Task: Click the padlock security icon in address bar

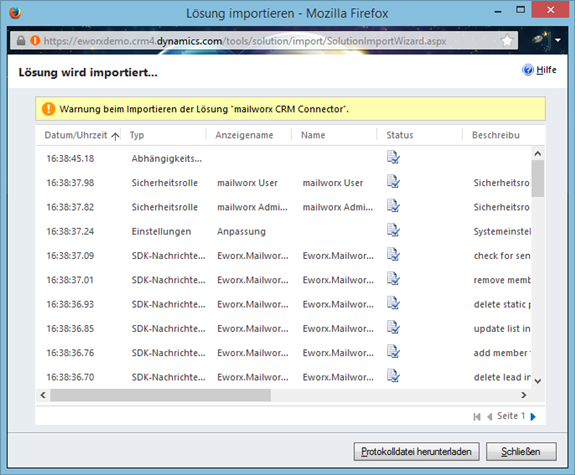Action: (21, 40)
